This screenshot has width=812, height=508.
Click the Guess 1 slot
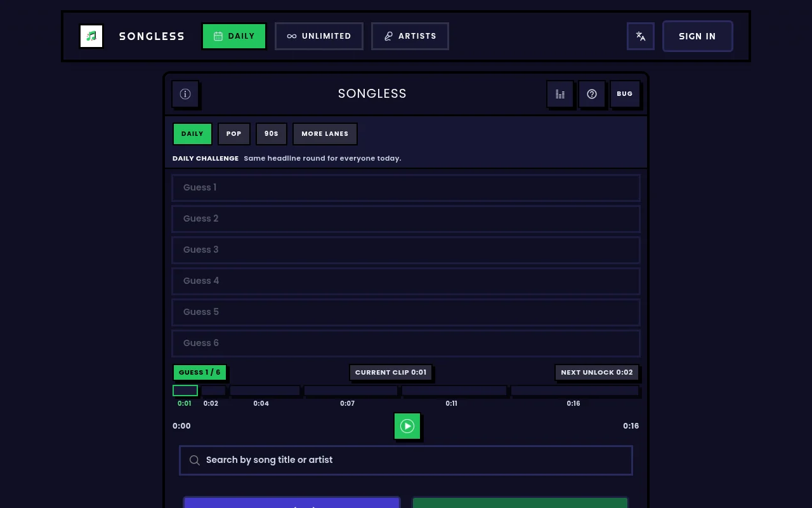pos(406,188)
